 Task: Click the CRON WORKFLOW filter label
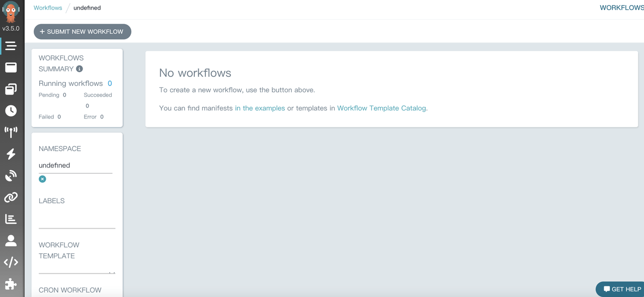(x=70, y=290)
